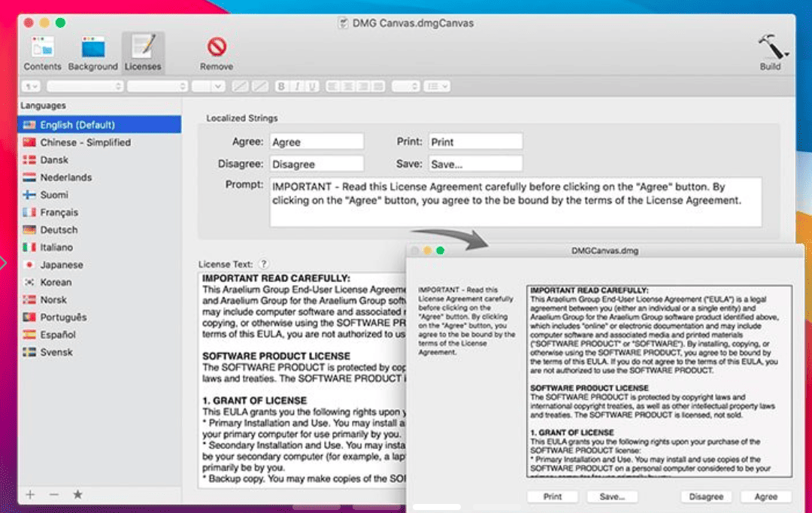
Task: Set default language with star button
Action: 77,494
